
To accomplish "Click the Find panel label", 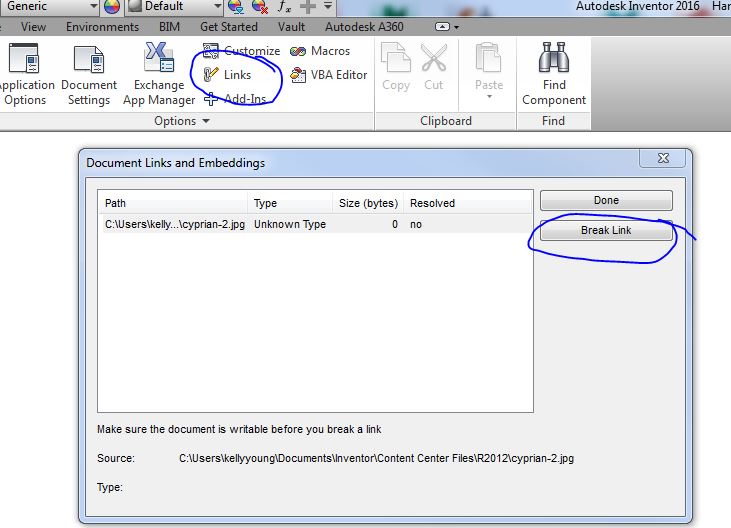I will tap(553, 121).
